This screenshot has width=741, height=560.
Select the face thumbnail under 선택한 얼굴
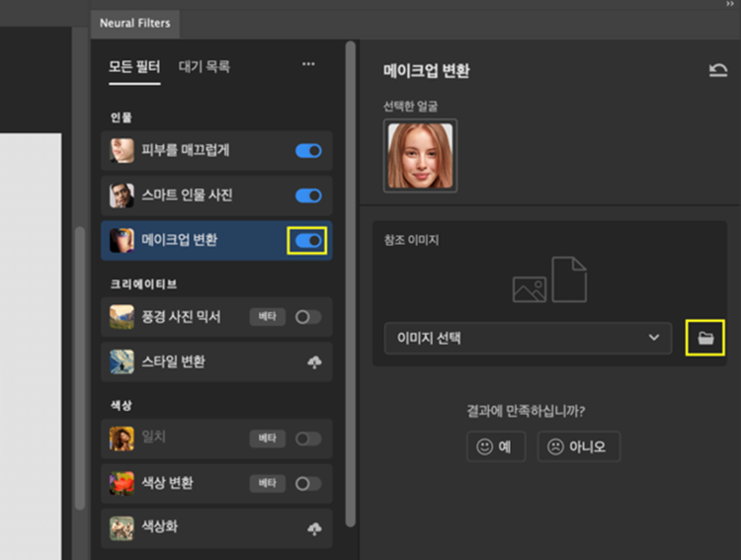(420, 155)
